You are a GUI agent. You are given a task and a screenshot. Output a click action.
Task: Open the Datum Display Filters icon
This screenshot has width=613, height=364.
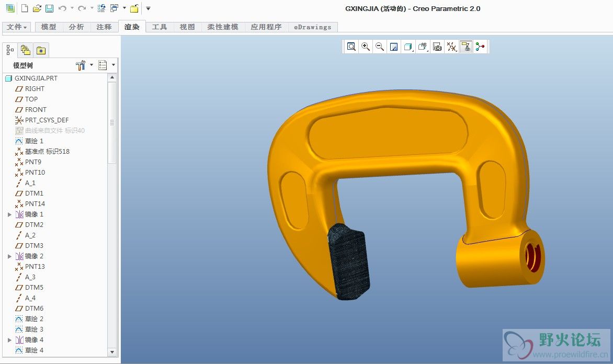(x=451, y=47)
